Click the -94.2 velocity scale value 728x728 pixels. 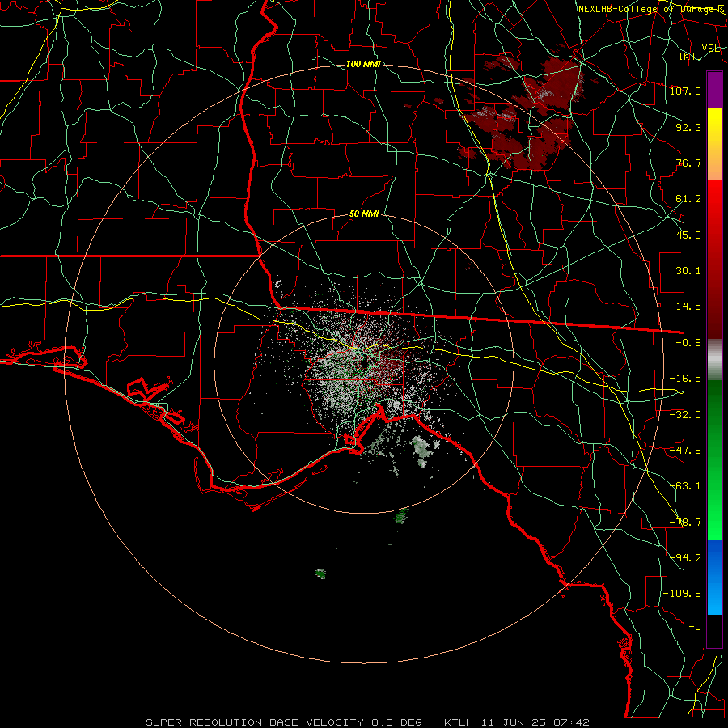tap(685, 558)
